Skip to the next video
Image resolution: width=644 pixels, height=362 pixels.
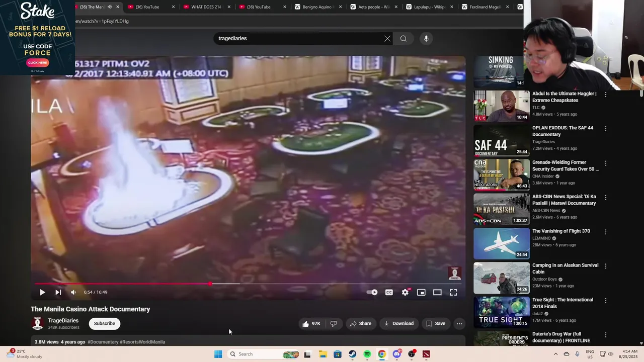tap(58, 292)
